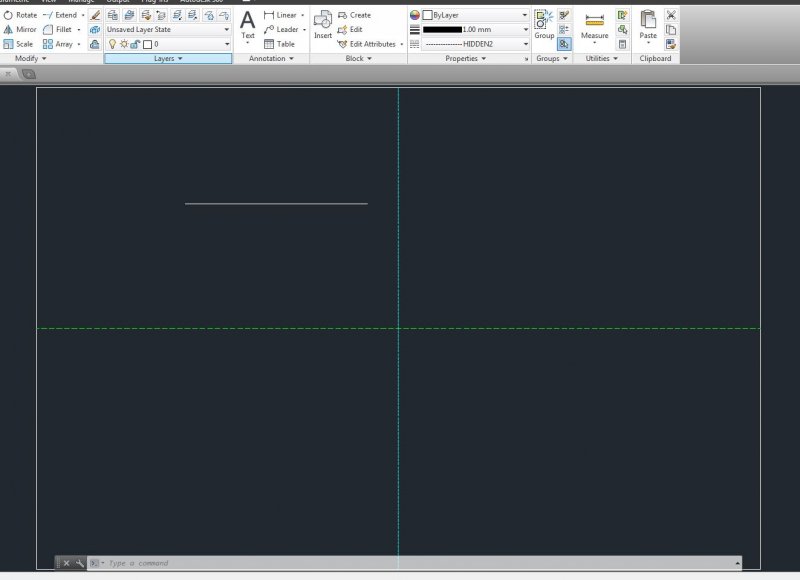Click the Copy Clip icon

[x=671, y=30]
